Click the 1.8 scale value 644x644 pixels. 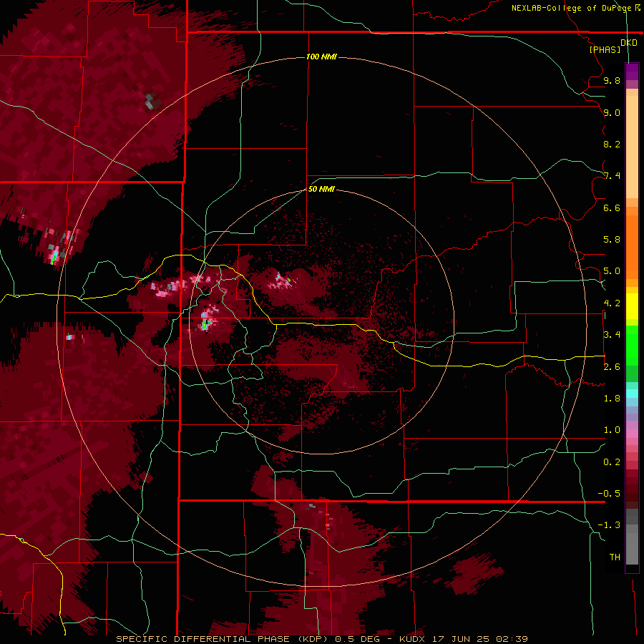612,399
